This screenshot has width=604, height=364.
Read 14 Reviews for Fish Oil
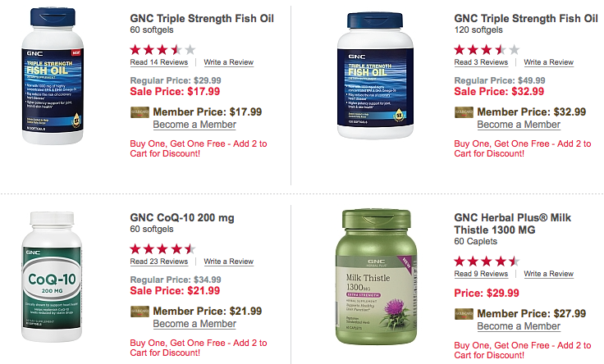tap(159, 62)
